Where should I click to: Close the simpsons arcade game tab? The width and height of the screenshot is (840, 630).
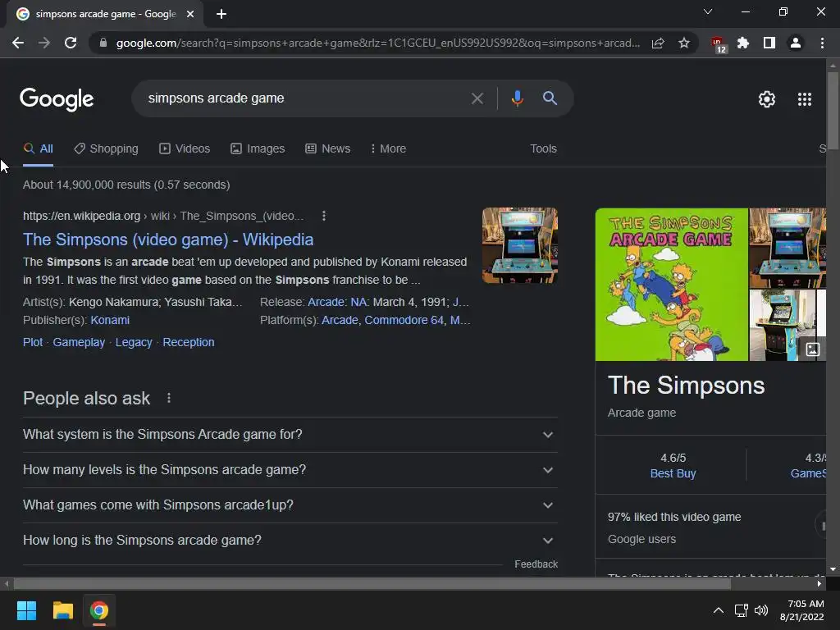tap(190, 15)
